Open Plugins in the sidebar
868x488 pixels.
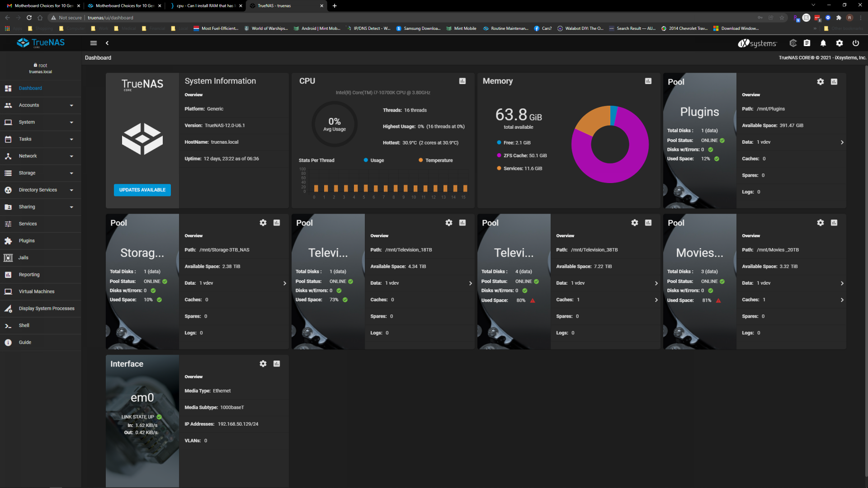click(40, 241)
